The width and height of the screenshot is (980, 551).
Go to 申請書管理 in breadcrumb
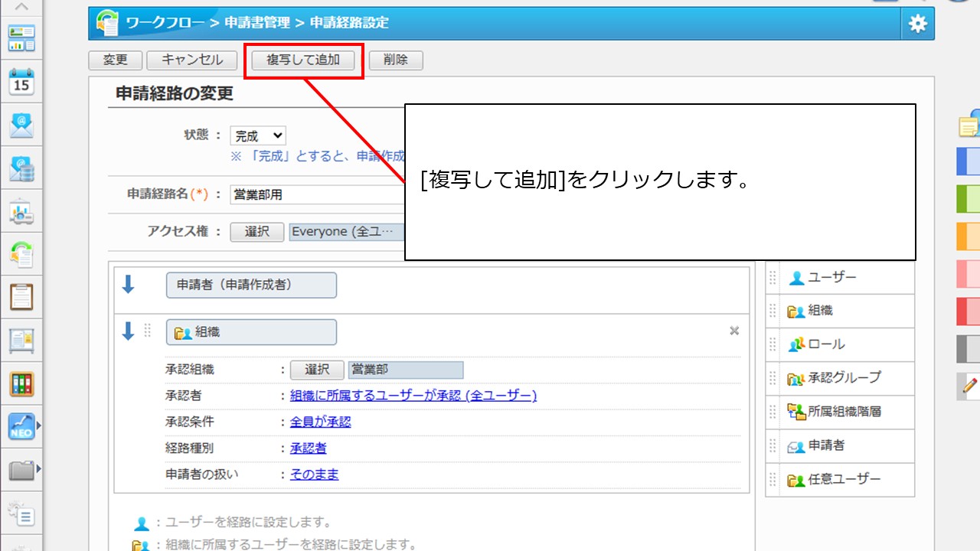pos(257,23)
